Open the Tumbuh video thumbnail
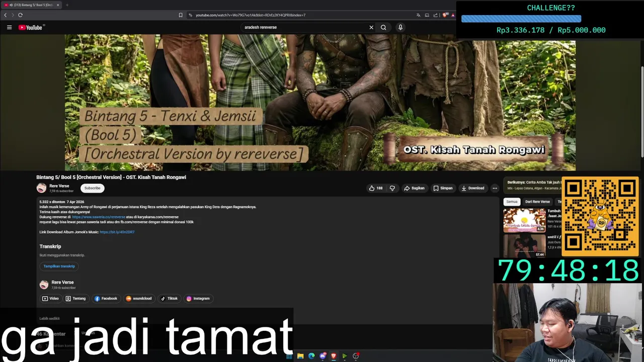Image resolution: width=644 pixels, height=362 pixels. point(524,220)
